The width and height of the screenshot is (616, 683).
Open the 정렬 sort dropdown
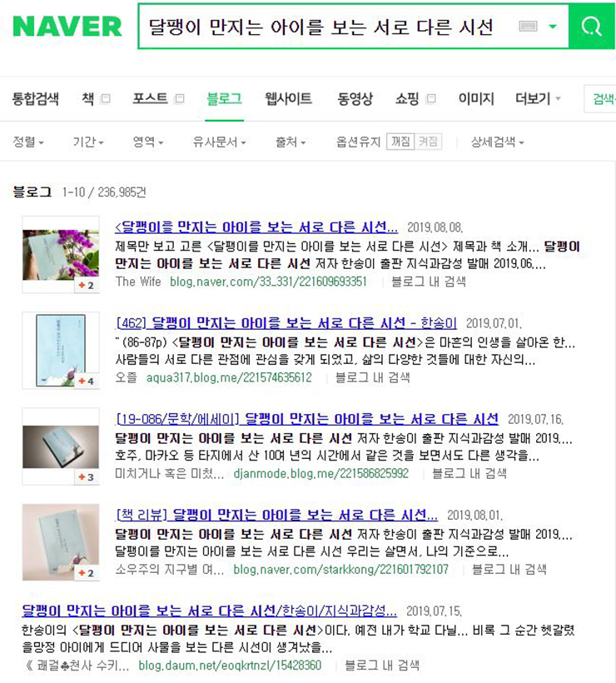tap(28, 142)
